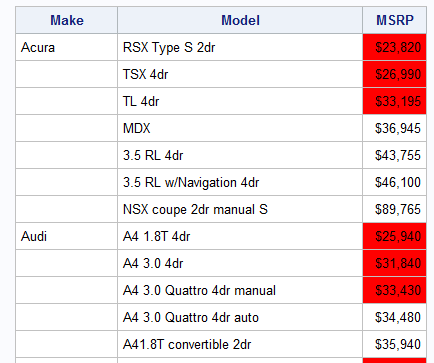Click the Model column header
434x363 pixels.
coord(240,20)
